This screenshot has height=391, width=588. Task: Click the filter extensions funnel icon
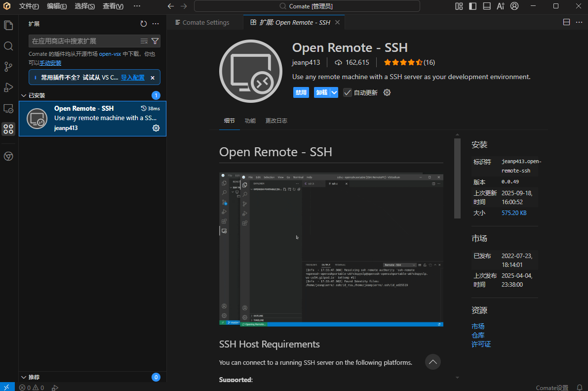(155, 41)
